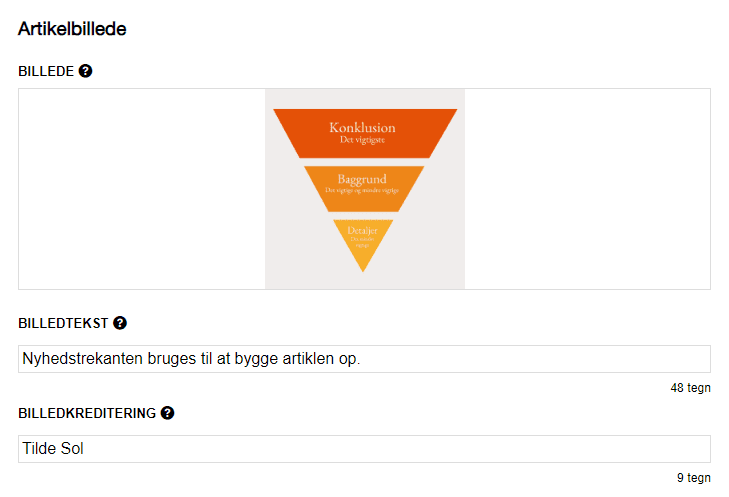The width and height of the screenshot is (729, 497).
Task: Click the BILLEDTEKST field label
Action: pos(63,323)
